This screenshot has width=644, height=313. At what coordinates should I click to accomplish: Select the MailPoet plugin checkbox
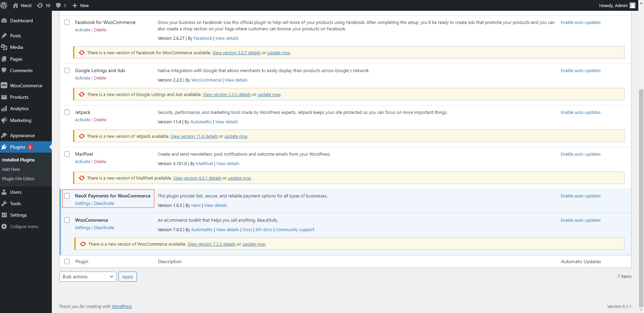pyautogui.click(x=67, y=154)
